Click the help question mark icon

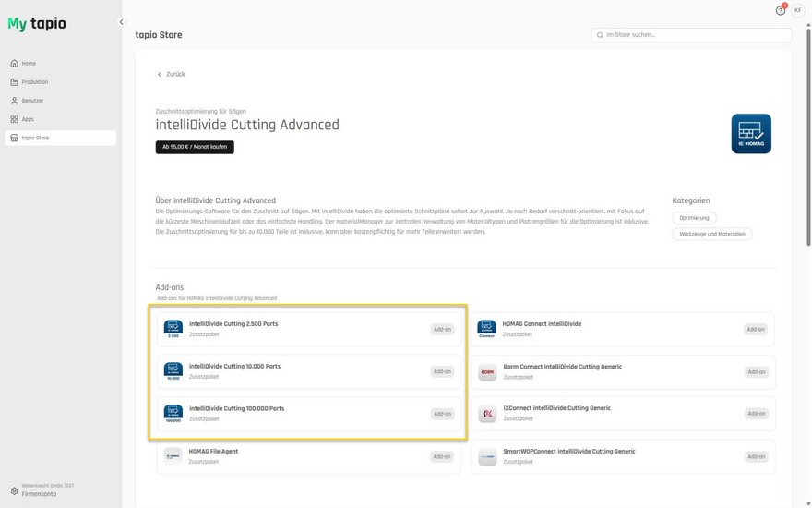pos(780,10)
